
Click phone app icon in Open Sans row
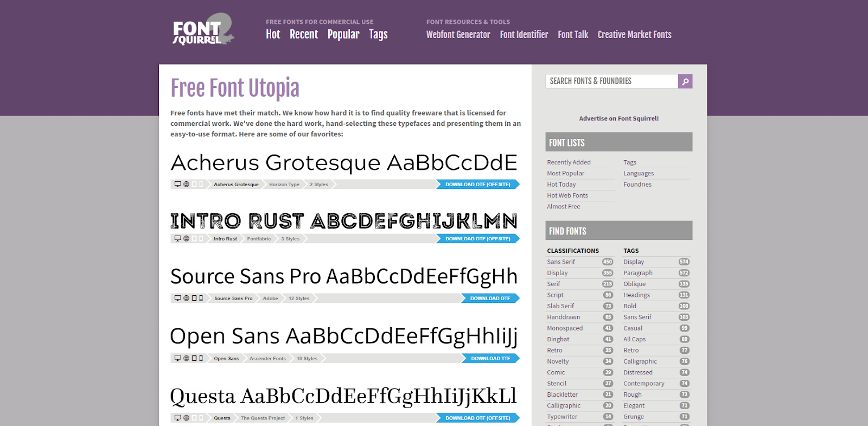(201, 358)
